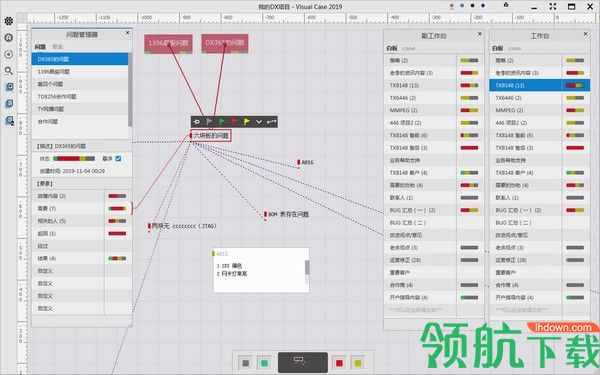
Task: Click the magnifier search icon in sidebar
Action: click(8, 71)
